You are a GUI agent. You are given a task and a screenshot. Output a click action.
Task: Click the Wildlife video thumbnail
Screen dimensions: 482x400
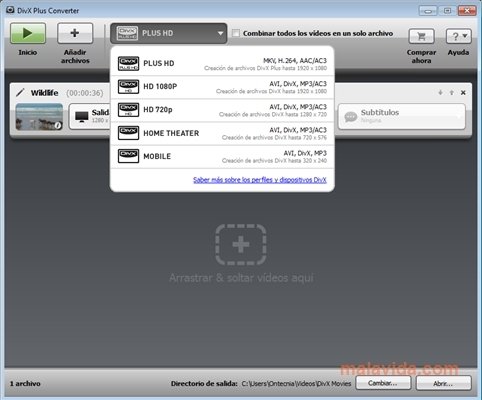coord(39,116)
